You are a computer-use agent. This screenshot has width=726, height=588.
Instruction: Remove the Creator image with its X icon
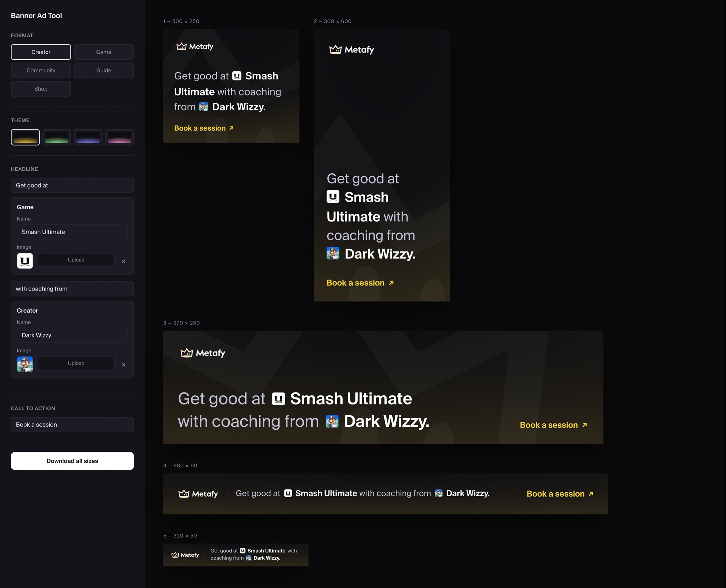click(x=124, y=364)
